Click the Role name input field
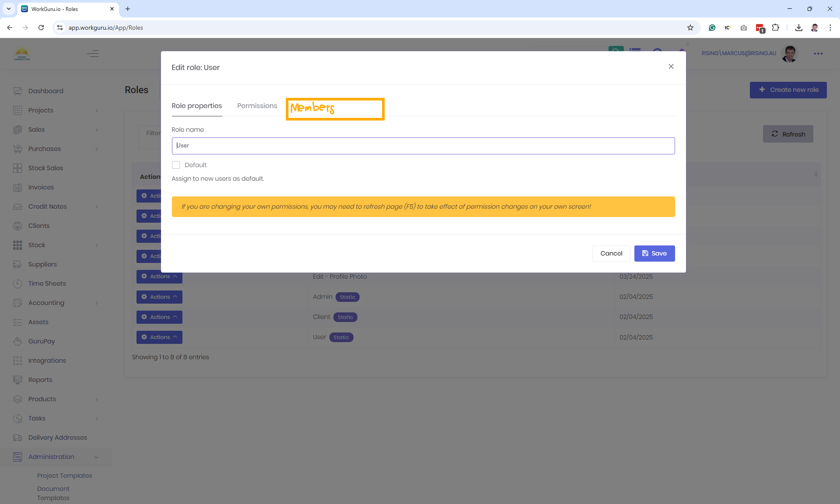Screen dimensions: 840x504 click(x=423, y=146)
